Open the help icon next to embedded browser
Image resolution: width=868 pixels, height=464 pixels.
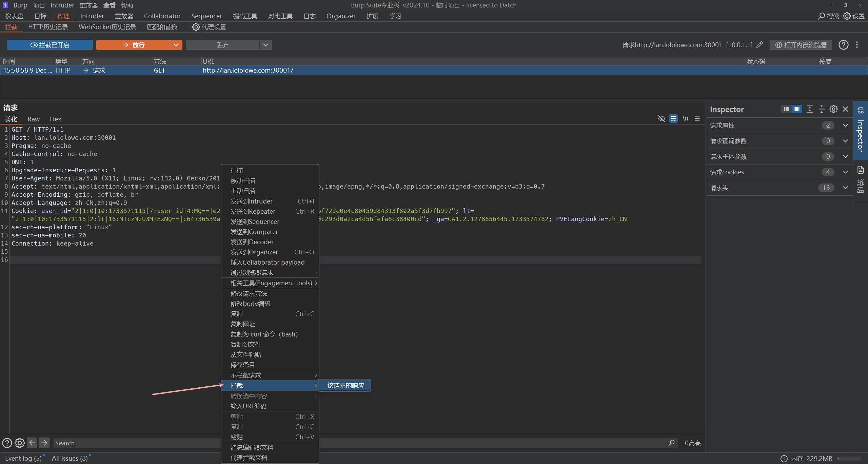[x=843, y=45]
